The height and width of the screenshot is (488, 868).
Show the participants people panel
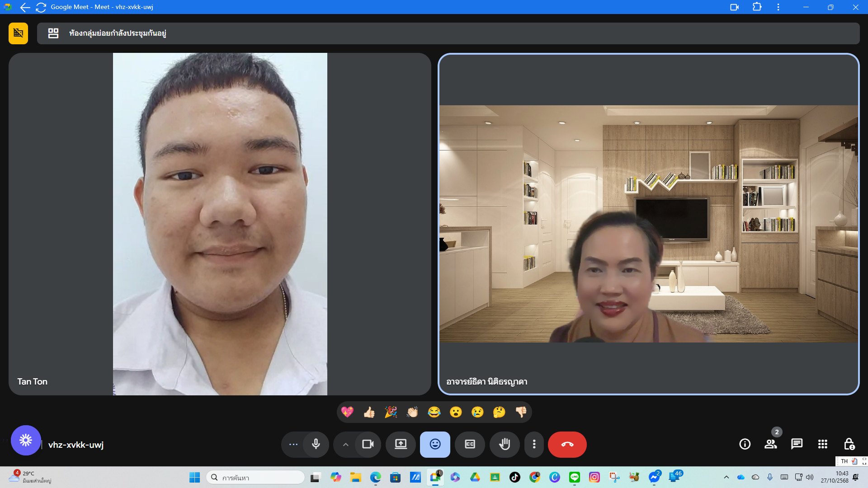coord(770,444)
